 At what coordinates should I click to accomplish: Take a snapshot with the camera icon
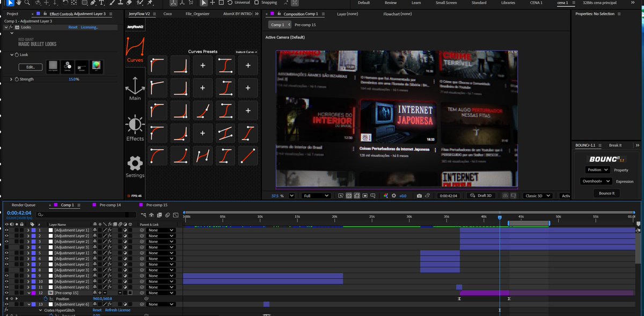(x=419, y=196)
